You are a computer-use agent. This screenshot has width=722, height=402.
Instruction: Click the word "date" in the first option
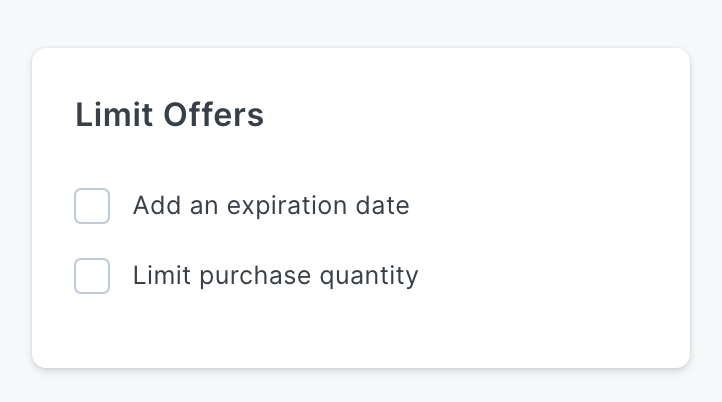click(x=384, y=206)
